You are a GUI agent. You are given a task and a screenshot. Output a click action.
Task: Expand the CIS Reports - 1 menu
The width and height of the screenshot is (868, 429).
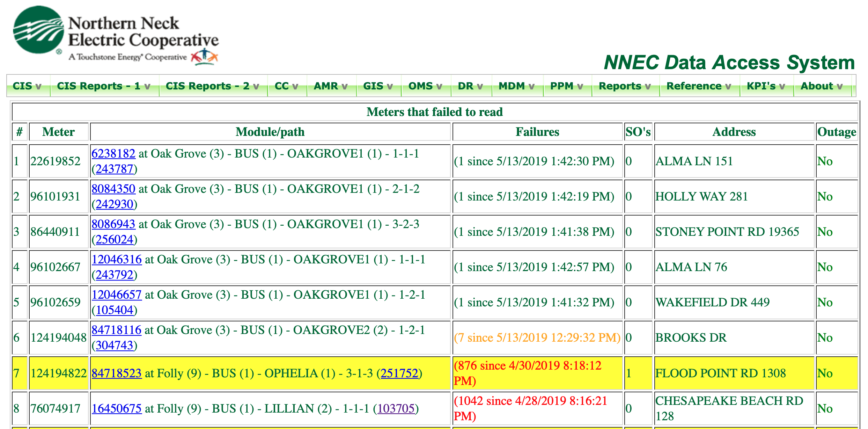(103, 86)
